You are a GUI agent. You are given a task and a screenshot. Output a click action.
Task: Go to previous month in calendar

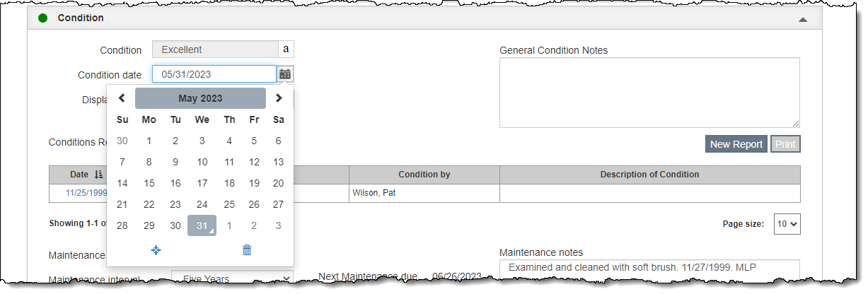(x=122, y=98)
